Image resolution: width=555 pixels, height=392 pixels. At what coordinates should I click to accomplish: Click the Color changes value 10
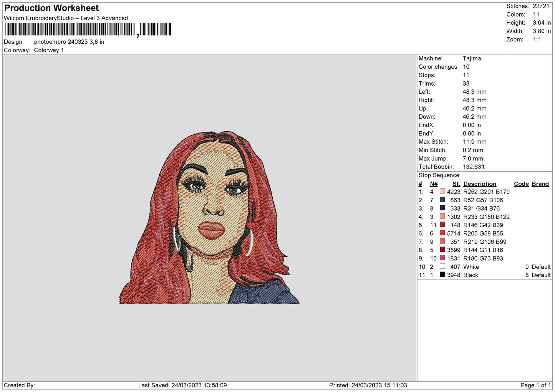466,67
